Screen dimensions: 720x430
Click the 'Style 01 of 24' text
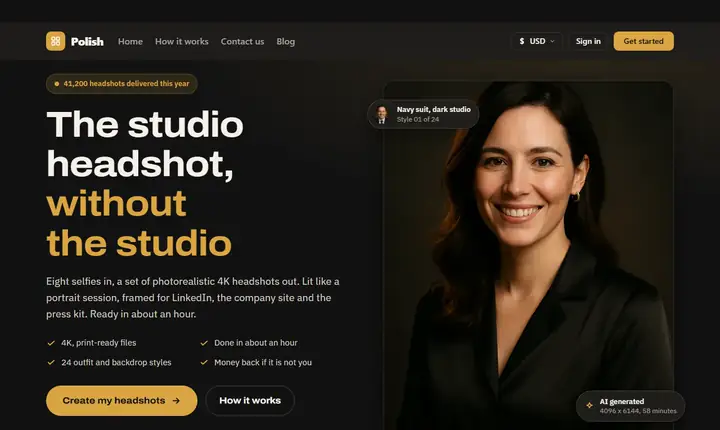coord(418,119)
